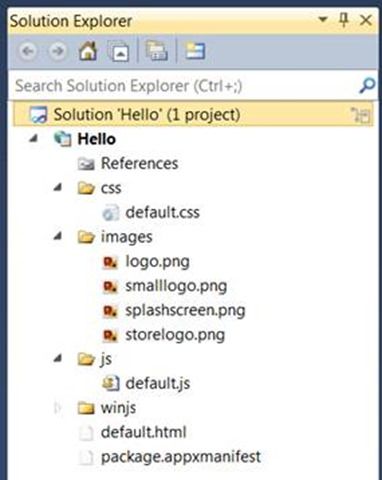This screenshot has width=382, height=480.
Task: Click the Forward navigation arrow icon
Action: [57, 51]
